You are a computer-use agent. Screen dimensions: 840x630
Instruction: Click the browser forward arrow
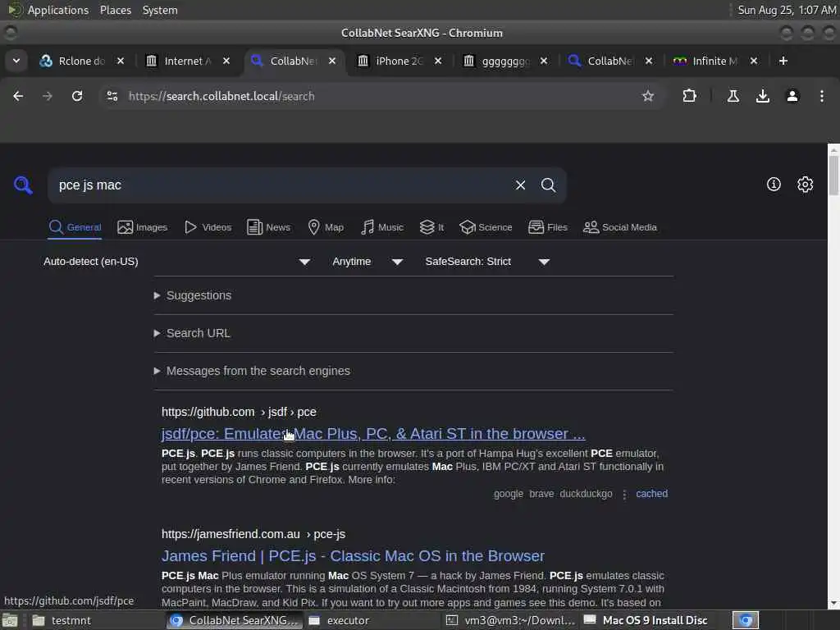tap(48, 96)
